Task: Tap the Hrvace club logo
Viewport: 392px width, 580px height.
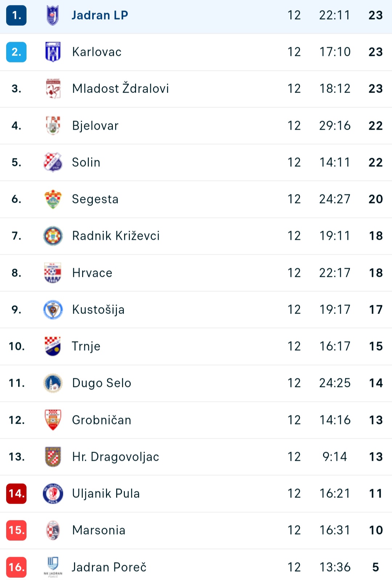Action: click(53, 273)
